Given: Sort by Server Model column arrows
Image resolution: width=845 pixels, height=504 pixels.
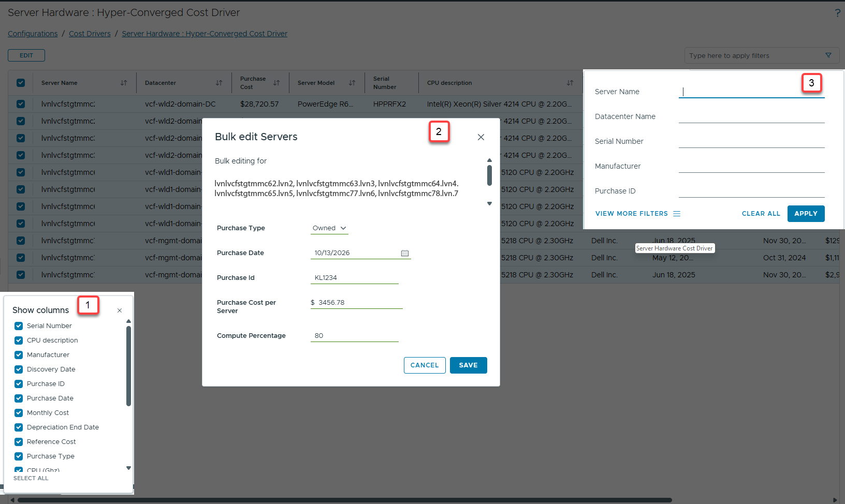Looking at the screenshot, I should point(352,83).
